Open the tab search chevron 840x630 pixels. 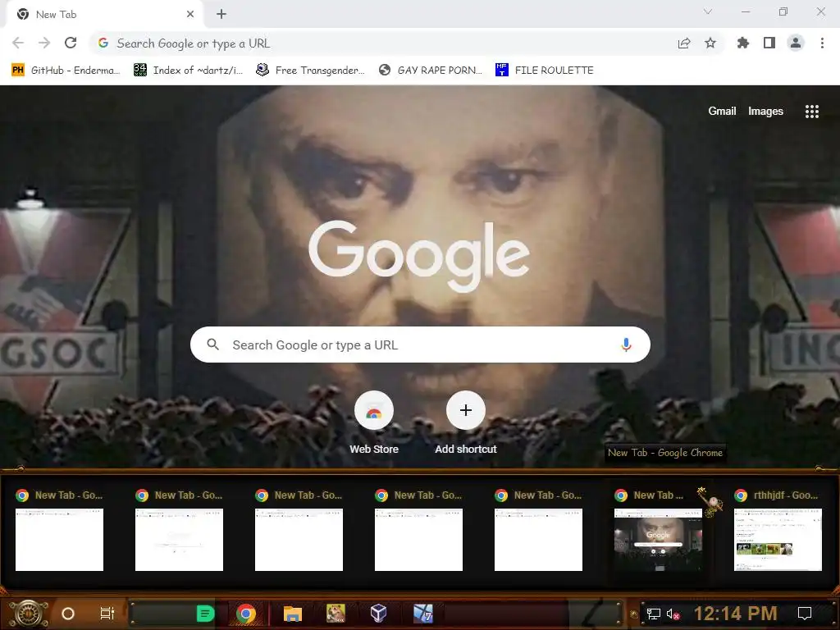coord(708,11)
